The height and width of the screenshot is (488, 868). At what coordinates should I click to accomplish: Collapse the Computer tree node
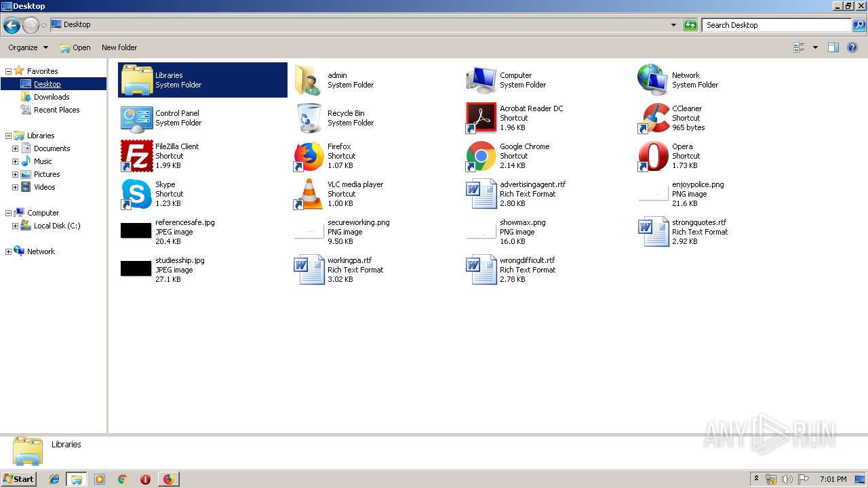tap(8, 213)
